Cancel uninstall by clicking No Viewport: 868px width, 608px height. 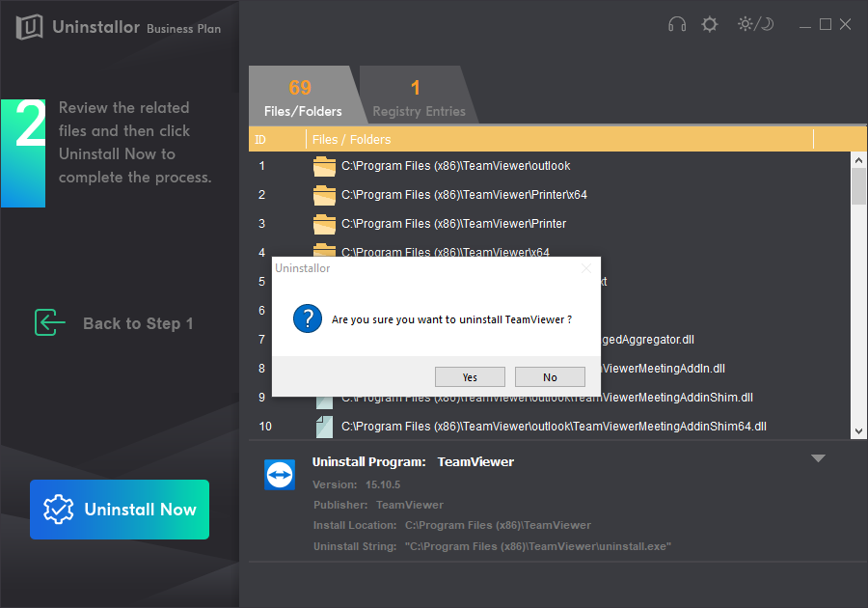pyautogui.click(x=550, y=377)
